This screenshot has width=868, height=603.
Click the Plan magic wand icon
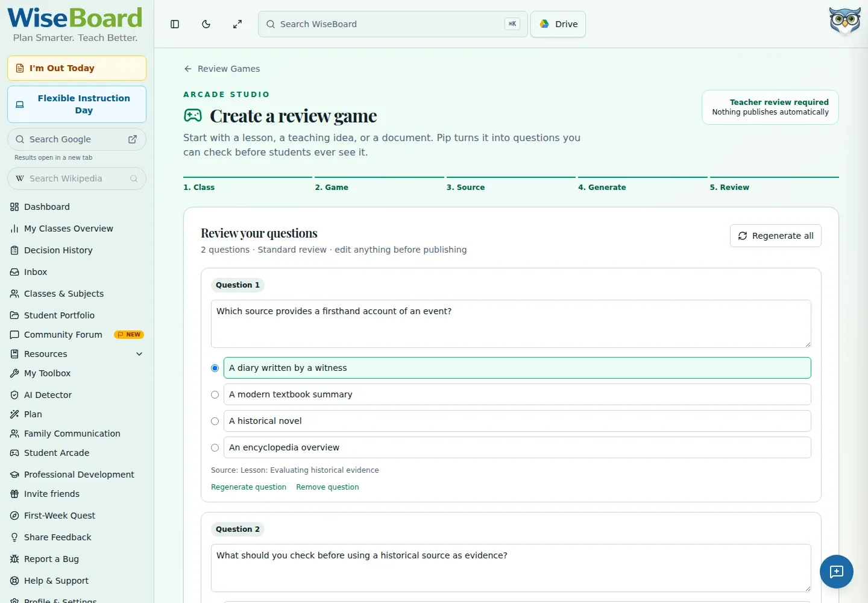[x=14, y=414]
